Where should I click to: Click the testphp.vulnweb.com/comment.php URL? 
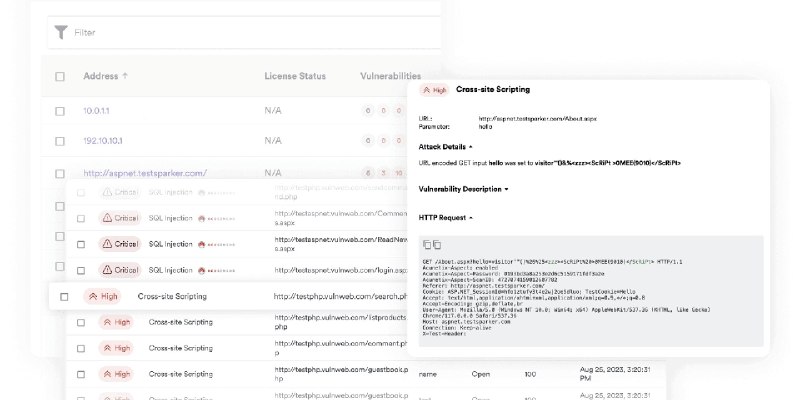pos(341,348)
